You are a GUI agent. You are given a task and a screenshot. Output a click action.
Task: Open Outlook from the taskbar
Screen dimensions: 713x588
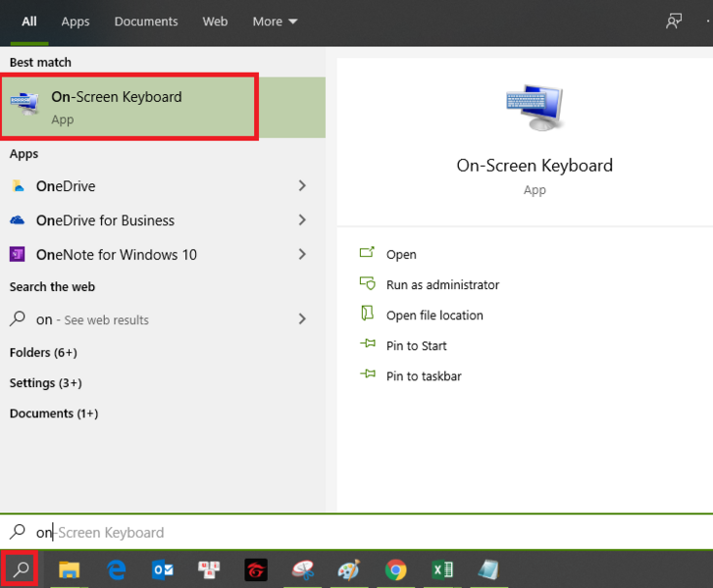(x=163, y=569)
